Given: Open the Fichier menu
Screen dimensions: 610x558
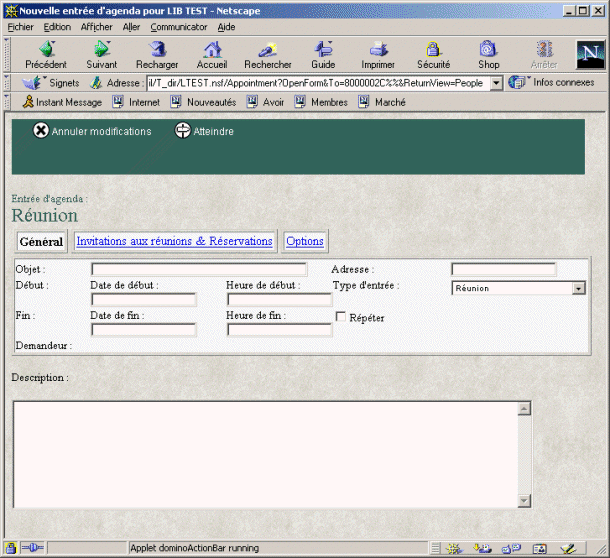Looking at the screenshot, I should pyautogui.click(x=20, y=27).
